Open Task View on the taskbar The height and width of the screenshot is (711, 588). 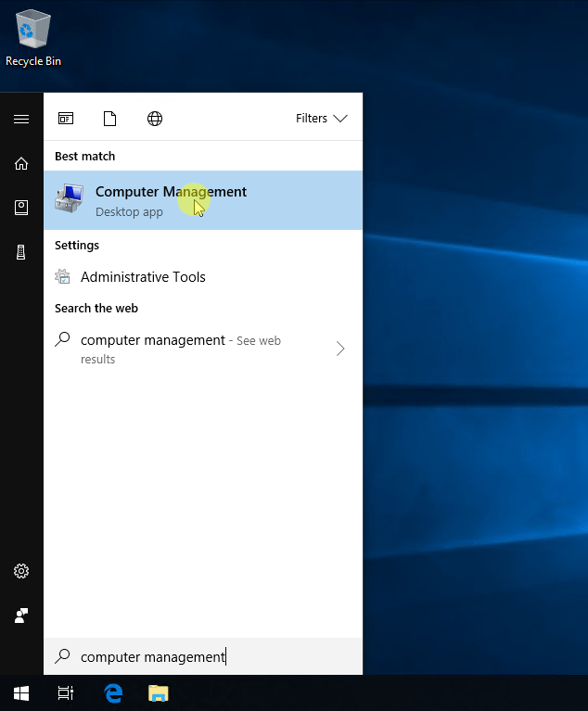(66, 692)
